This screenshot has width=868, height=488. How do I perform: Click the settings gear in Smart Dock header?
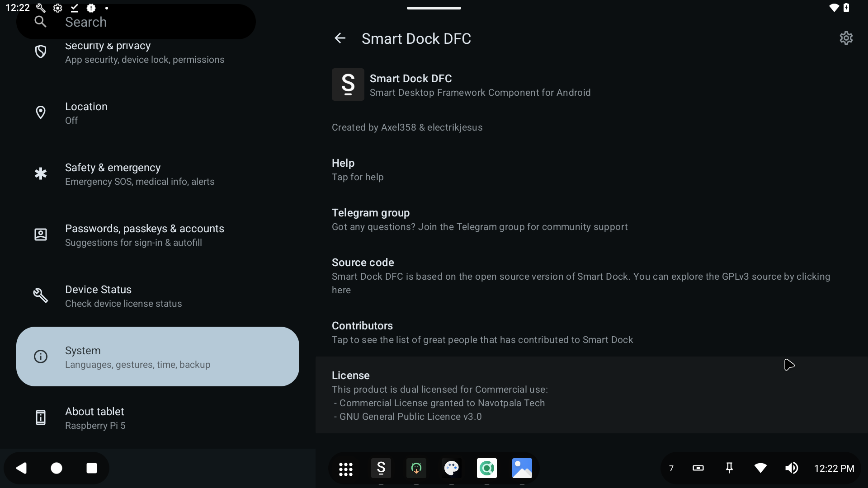[x=846, y=38]
